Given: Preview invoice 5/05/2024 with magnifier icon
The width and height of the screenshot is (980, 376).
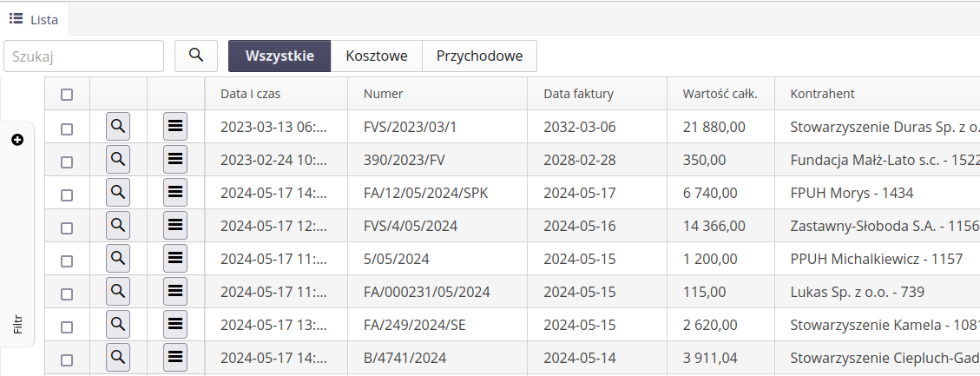Looking at the screenshot, I should (x=118, y=259).
